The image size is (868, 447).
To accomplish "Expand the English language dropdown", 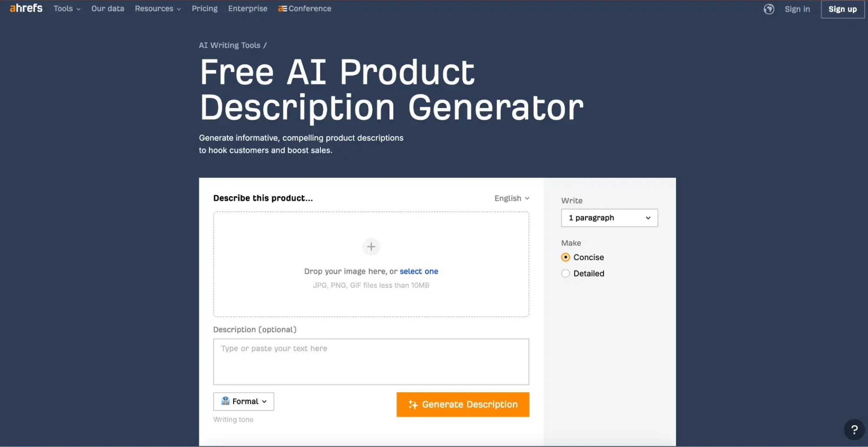I will [512, 198].
